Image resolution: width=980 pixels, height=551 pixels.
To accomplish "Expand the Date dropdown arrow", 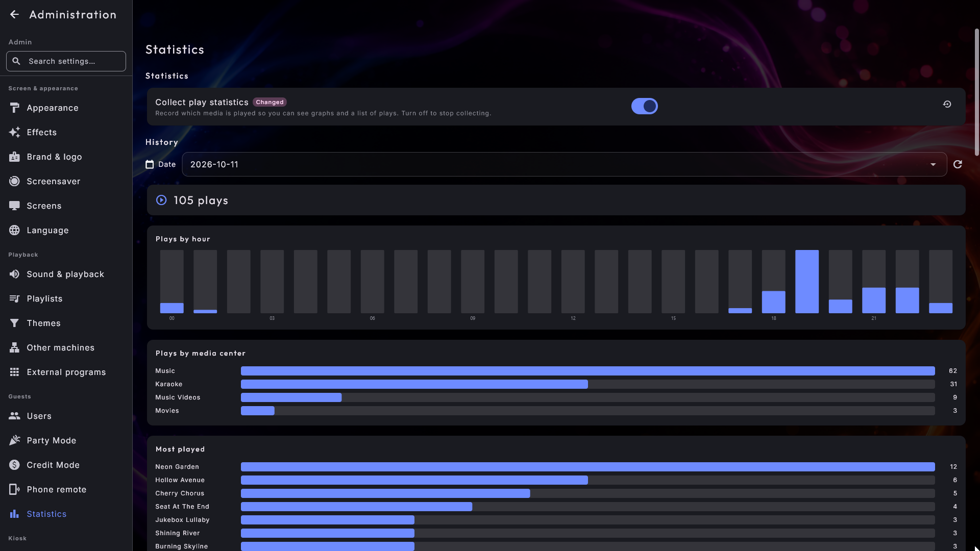I will pyautogui.click(x=933, y=164).
